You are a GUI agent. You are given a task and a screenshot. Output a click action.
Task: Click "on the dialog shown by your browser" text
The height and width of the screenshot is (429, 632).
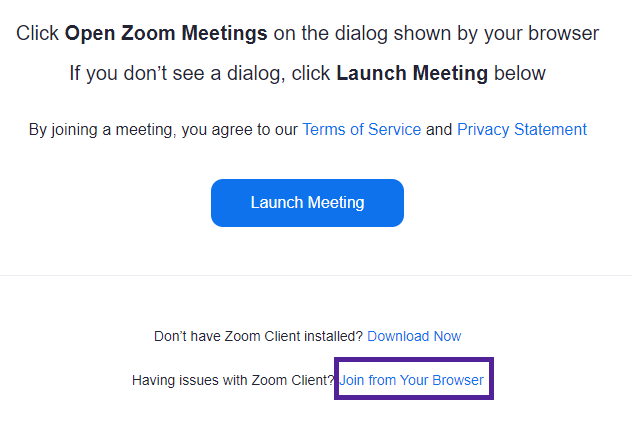[436, 34]
